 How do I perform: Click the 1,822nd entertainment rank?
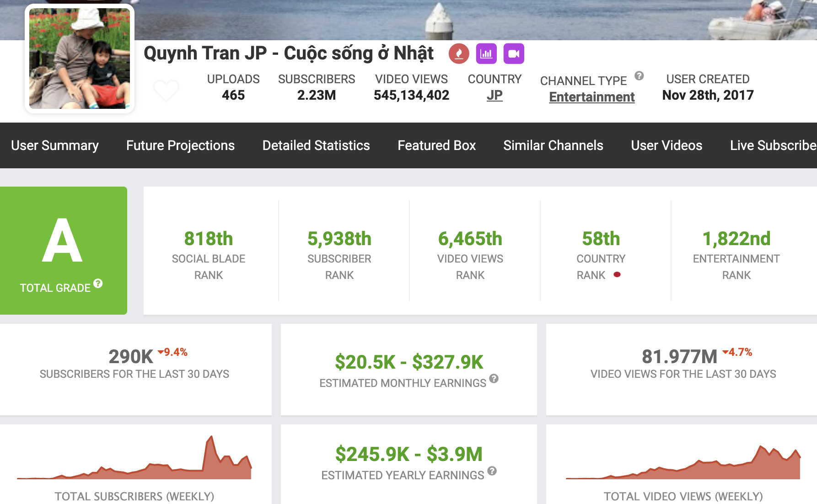pyautogui.click(x=736, y=239)
